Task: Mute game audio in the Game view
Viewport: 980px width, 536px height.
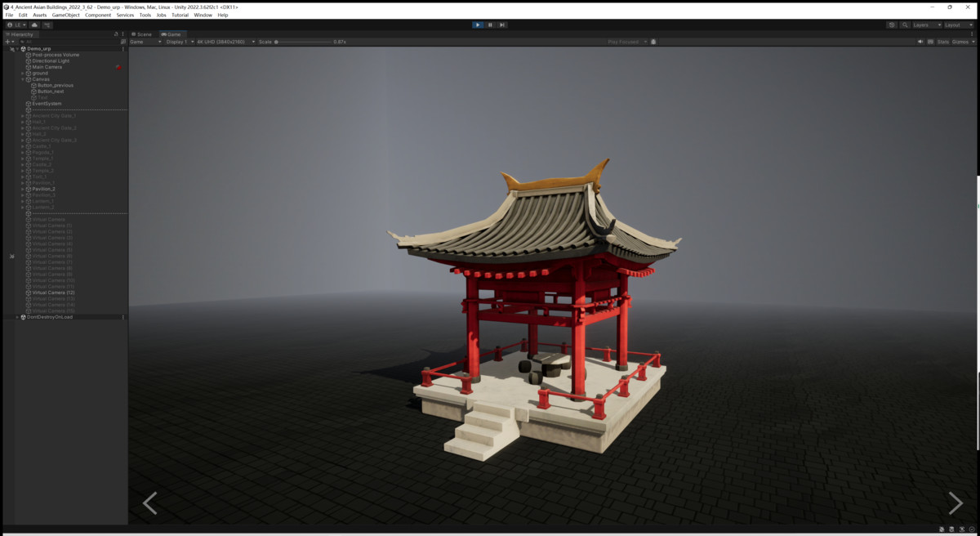Action: pyautogui.click(x=920, y=41)
